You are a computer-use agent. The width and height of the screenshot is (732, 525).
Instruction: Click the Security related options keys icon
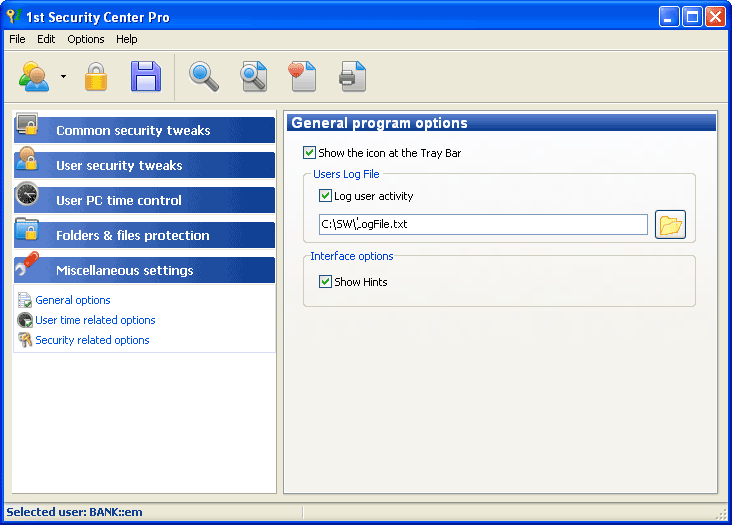pos(25,340)
